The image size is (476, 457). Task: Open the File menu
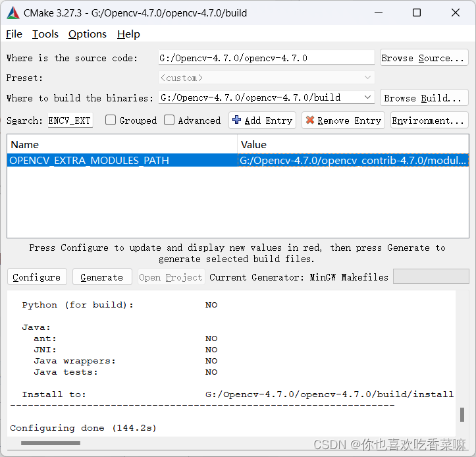(x=14, y=34)
